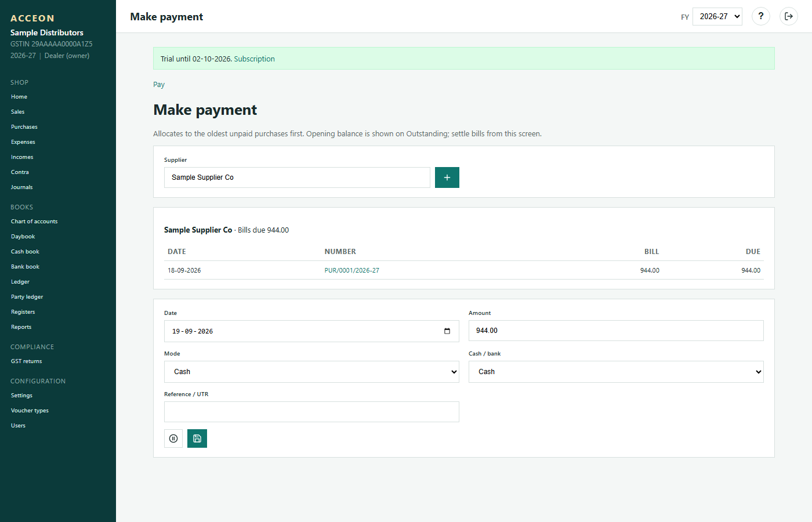The image size is (812, 522).
Task: Click the Amount field showing 944.00
Action: click(616, 331)
